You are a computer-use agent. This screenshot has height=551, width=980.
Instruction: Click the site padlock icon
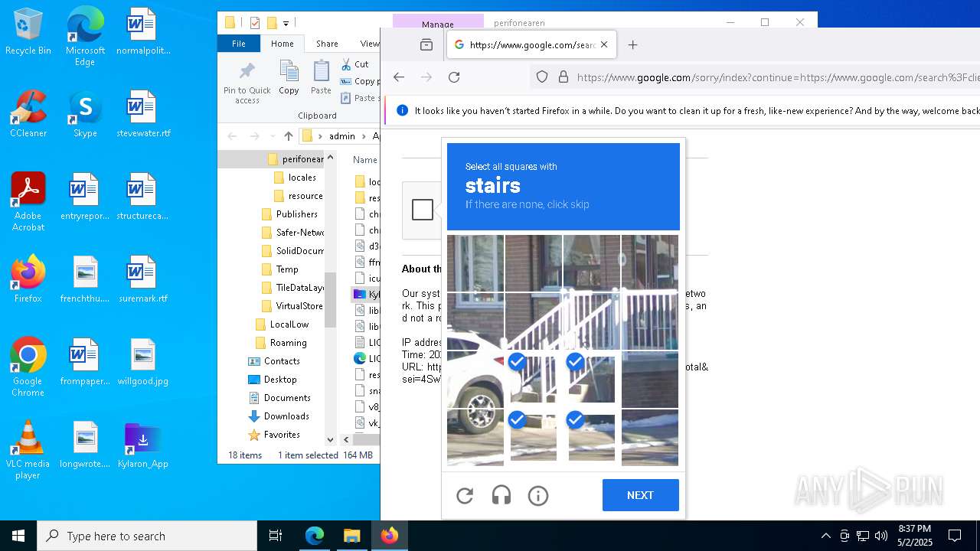(563, 77)
